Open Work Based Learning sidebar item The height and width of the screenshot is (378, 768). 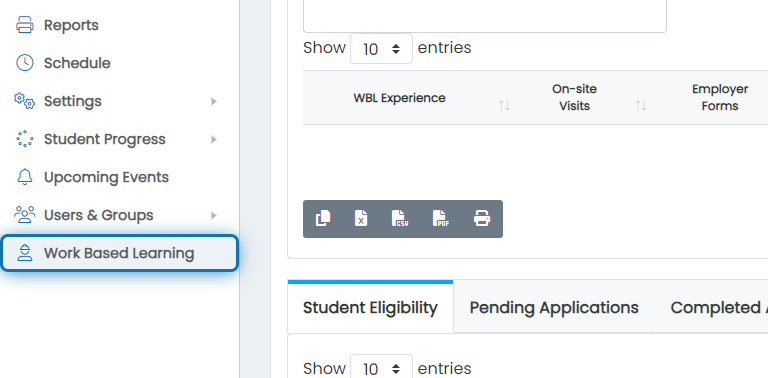pyautogui.click(x=120, y=253)
